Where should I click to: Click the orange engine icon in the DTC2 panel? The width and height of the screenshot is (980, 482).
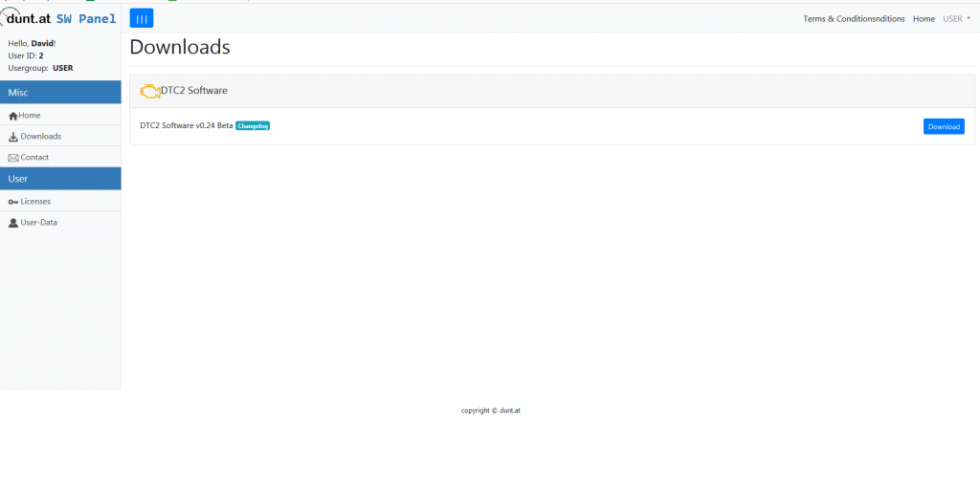pos(149,91)
